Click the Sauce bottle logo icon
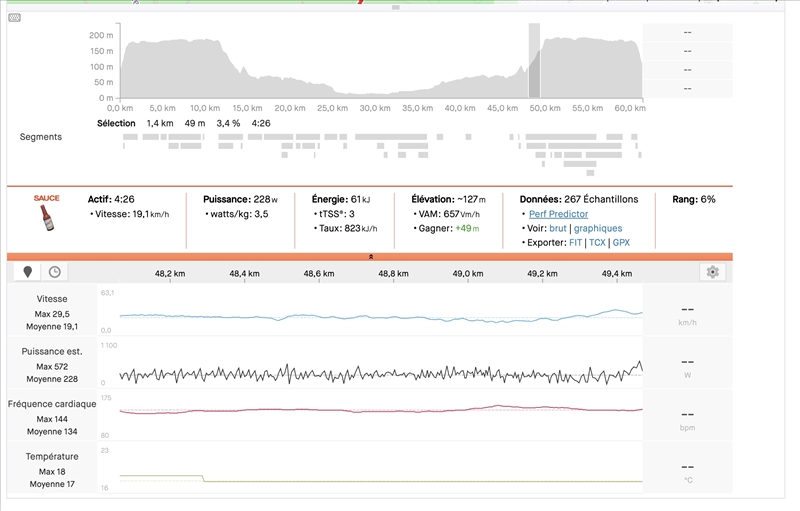Screen dimensions: 800x511 click(46, 214)
